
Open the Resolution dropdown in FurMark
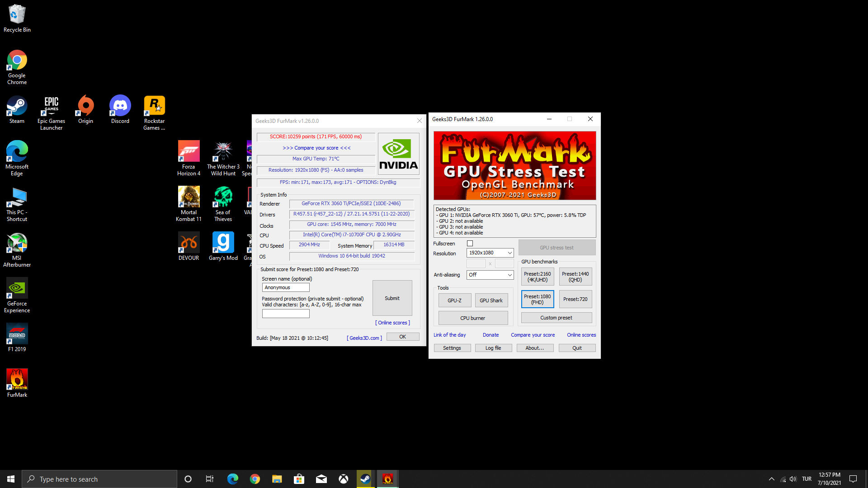(490, 253)
